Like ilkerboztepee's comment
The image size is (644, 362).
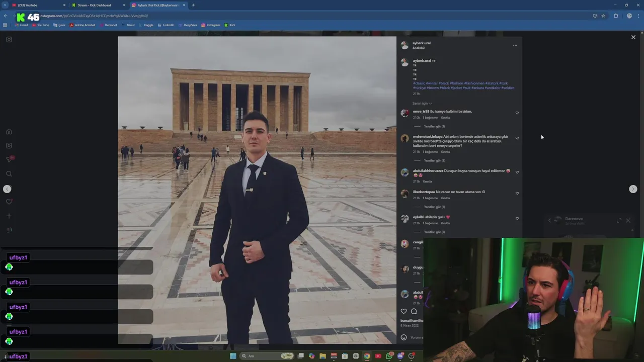point(517,193)
